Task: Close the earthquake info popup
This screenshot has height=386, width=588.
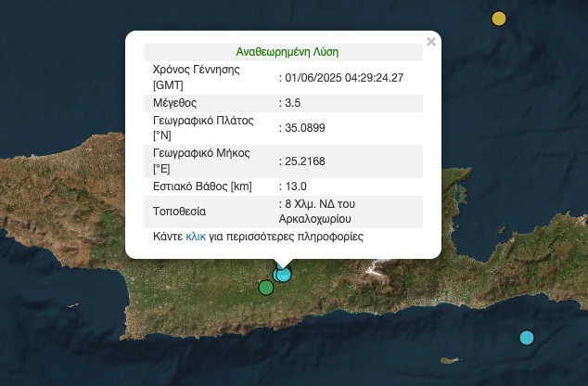Action: tap(431, 42)
